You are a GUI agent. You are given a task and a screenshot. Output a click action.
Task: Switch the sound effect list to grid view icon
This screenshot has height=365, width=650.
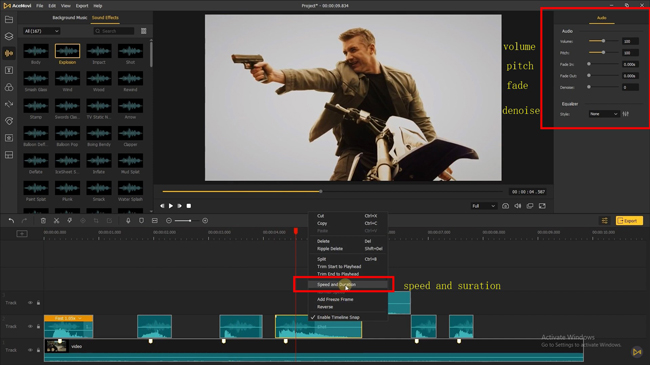pyautogui.click(x=143, y=31)
